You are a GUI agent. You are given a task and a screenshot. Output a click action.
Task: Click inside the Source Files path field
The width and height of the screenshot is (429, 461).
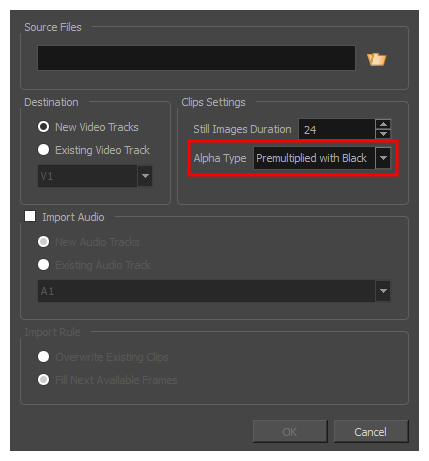(196, 58)
